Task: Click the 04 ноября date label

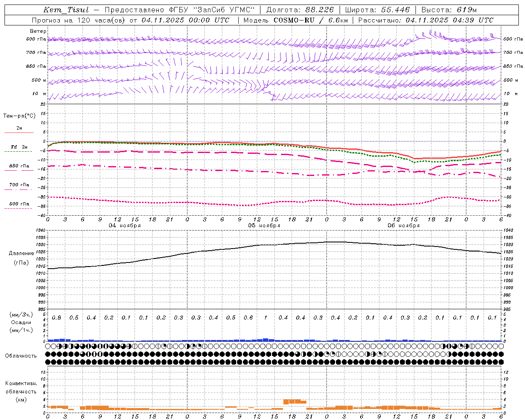Action: 124,226
